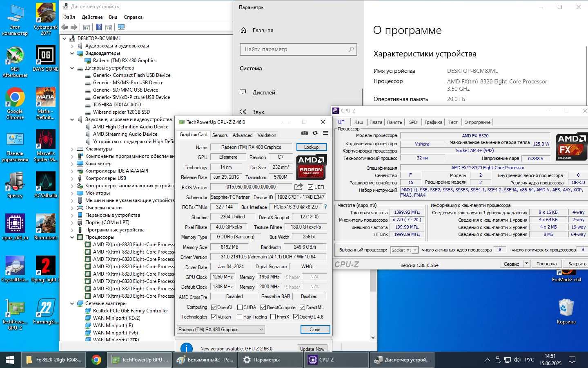Click the Device Manager scroll-down arrow
This screenshot has height=368, width=588.
tap(373, 337)
